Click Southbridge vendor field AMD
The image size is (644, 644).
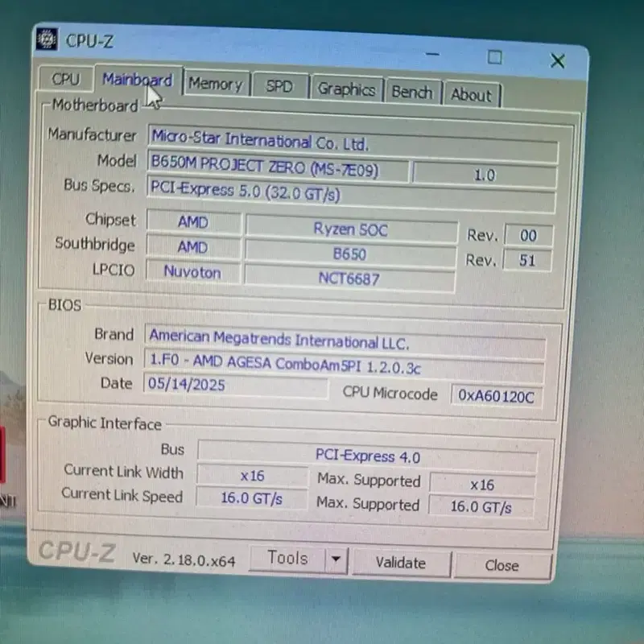(192, 247)
